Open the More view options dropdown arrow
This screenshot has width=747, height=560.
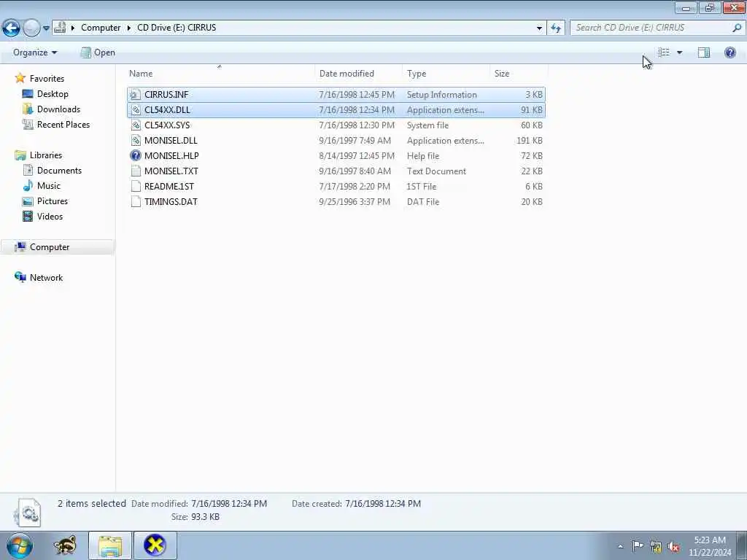[x=679, y=52]
